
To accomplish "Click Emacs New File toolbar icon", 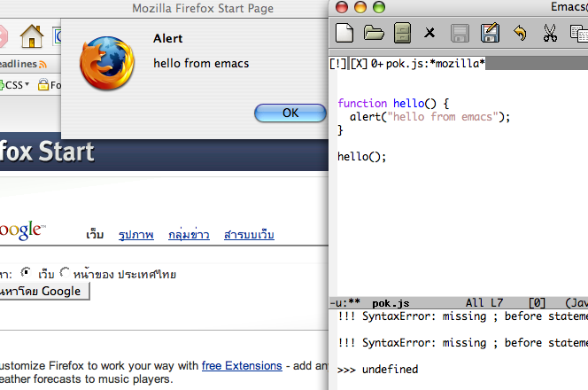I will tap(344, 33).
